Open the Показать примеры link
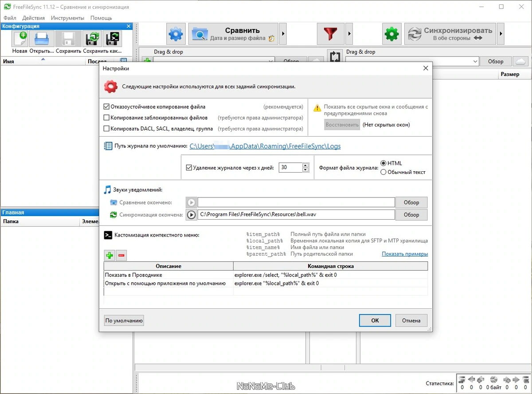 405,254
